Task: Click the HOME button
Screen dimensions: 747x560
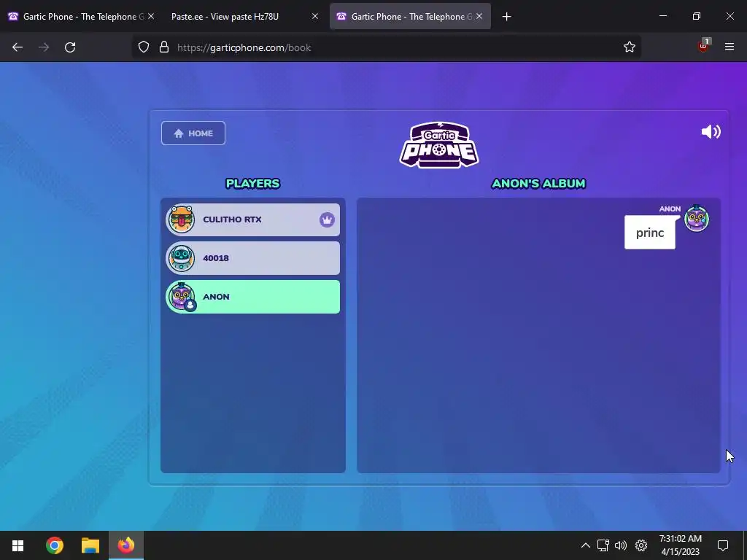Action: coord(193,133)
